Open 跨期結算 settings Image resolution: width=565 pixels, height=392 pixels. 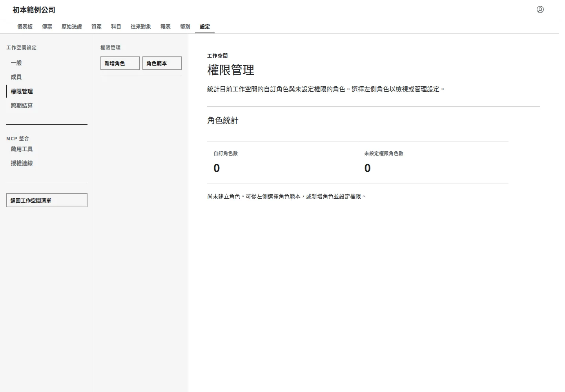(x=47, y=105)
